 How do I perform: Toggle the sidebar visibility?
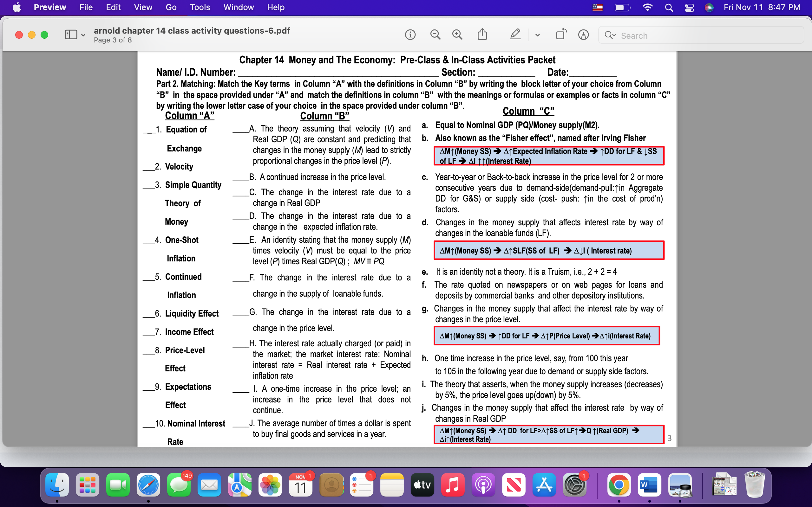tap(71, 35)
